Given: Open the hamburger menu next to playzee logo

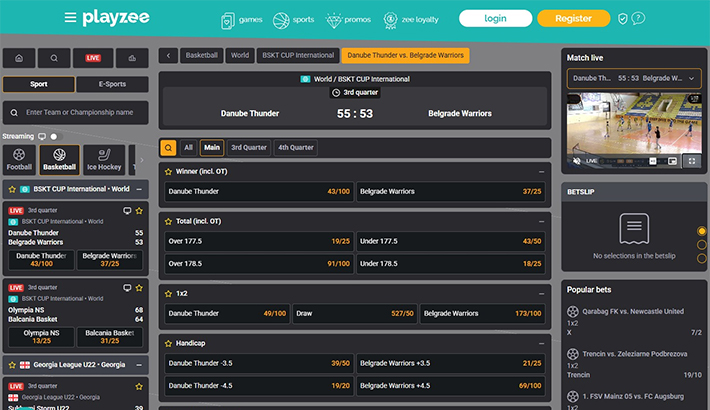Looking at the screenshot, I should click(x=70, y=18).
